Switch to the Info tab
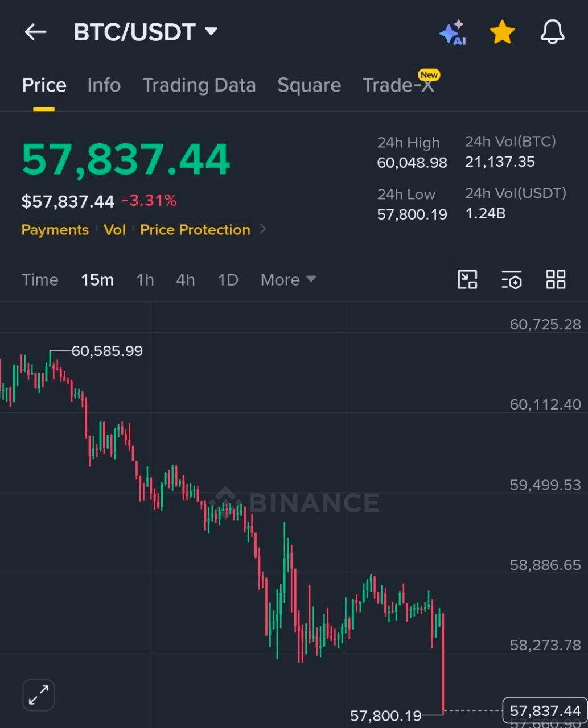This screenshot has width=588, height=728. point(104,85)
